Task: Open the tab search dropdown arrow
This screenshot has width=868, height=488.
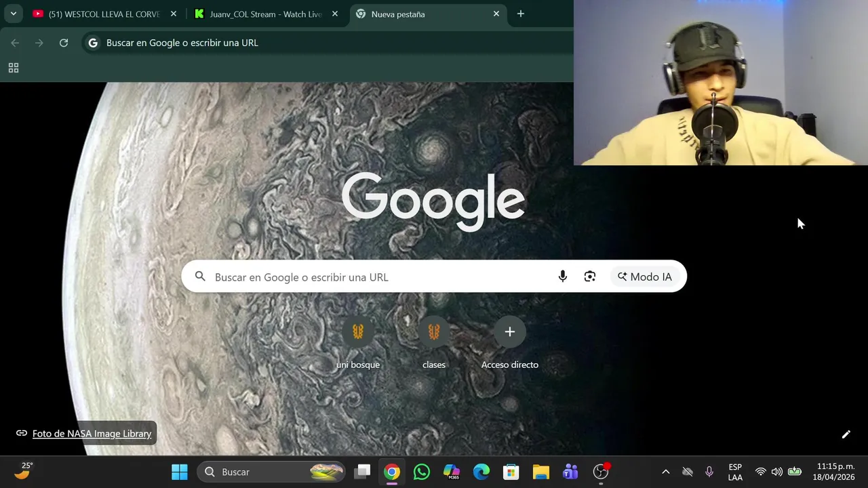Action: [x=14, y=14]
